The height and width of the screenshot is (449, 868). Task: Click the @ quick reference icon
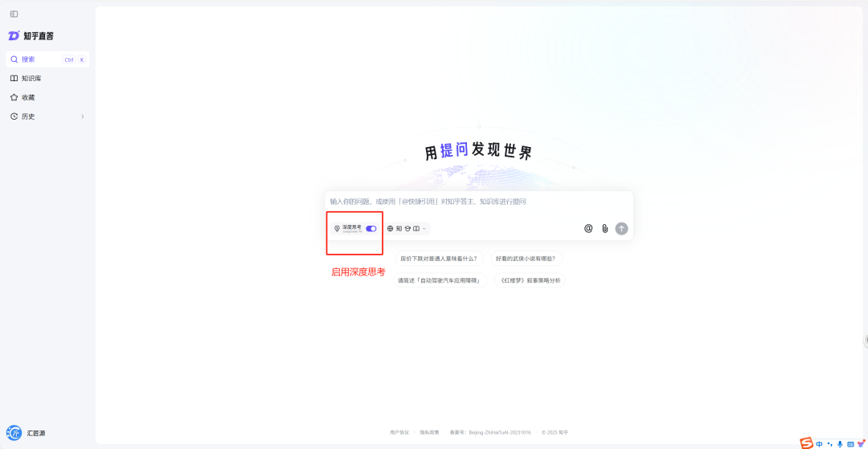588,228
